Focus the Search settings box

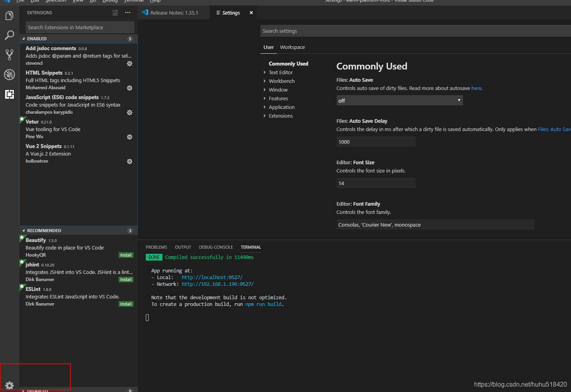pyautogui.click(x=416, y=31)
